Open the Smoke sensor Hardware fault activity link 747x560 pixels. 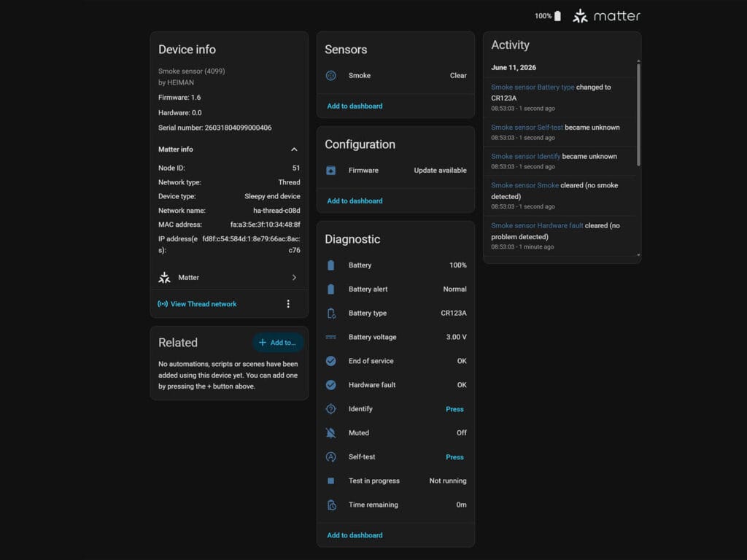tap(537, 226)
